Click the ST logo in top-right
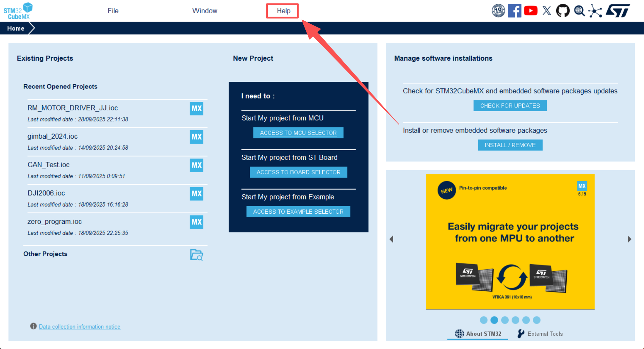Screen dimensions: 644x349 618,11
